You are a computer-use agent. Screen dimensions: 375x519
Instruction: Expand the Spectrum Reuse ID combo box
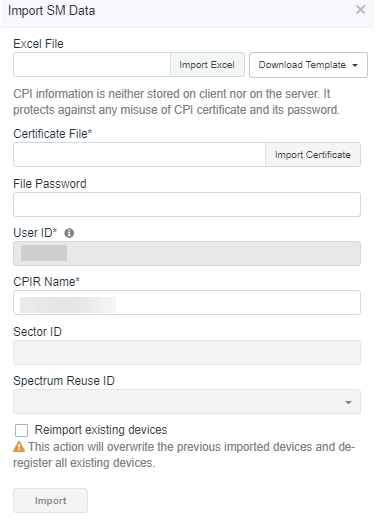point(187,402)
